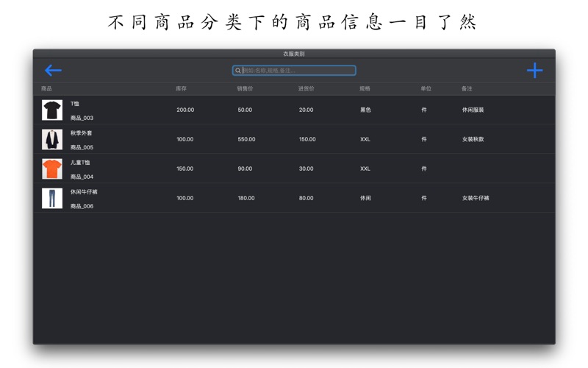
Task: Select the 200.00 stock value cell
Action: point(185,110)
